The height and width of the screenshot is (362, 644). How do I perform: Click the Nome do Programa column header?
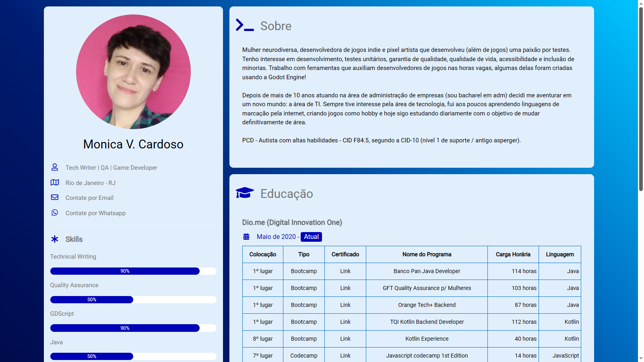coord(427,254)
